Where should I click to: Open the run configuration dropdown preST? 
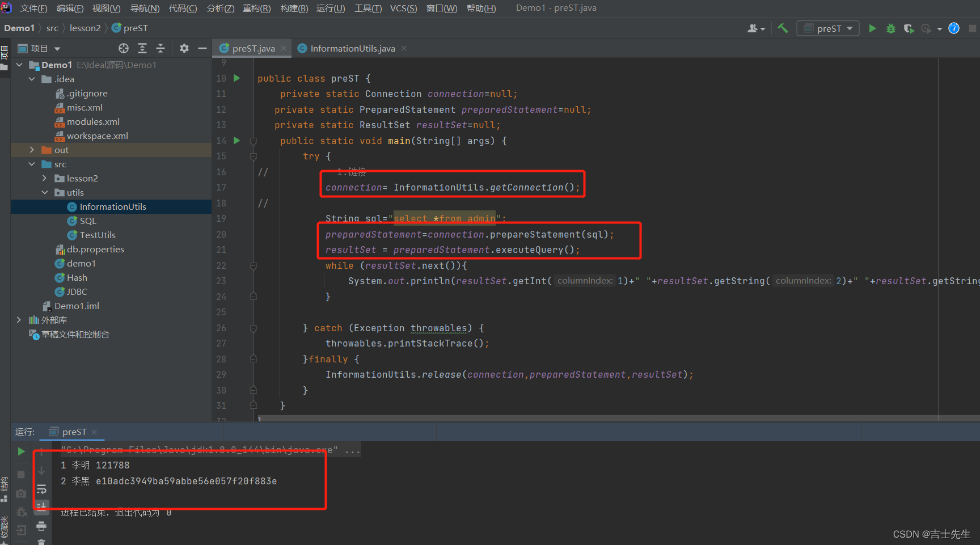(828, 28)
